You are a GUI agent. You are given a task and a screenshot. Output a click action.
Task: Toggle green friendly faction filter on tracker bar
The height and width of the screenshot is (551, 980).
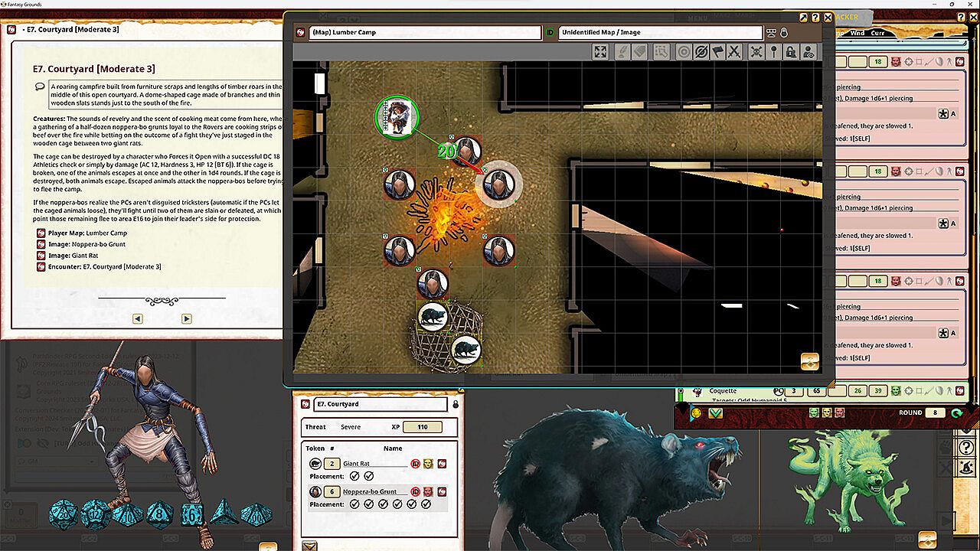coord(814,413)
